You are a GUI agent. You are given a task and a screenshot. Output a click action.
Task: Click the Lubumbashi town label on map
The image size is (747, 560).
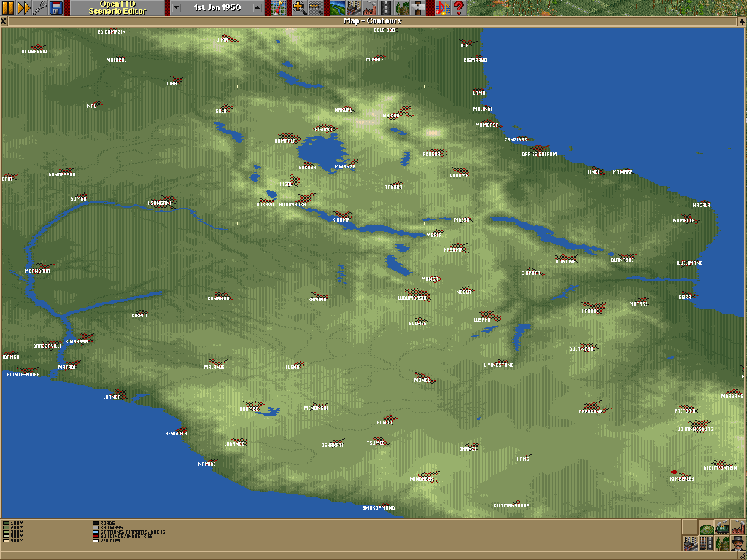pos(411,298)
